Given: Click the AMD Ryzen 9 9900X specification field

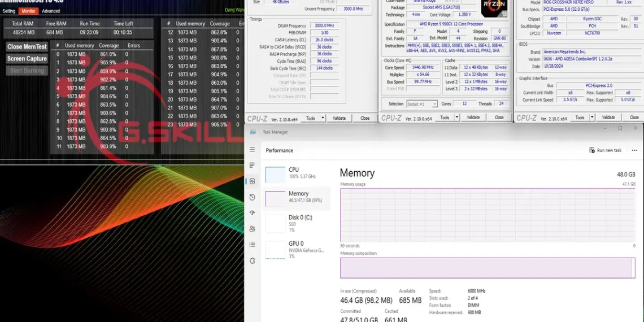Looking at the screenshot, I should click(x=457, y=24).
